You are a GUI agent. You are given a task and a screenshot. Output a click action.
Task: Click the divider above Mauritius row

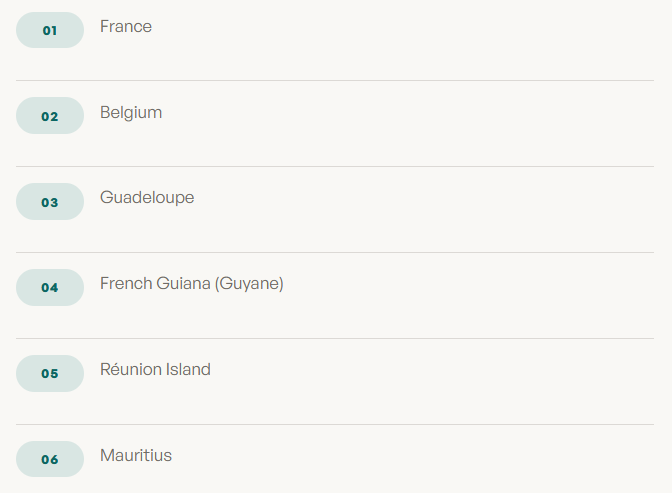click(335, 424)
